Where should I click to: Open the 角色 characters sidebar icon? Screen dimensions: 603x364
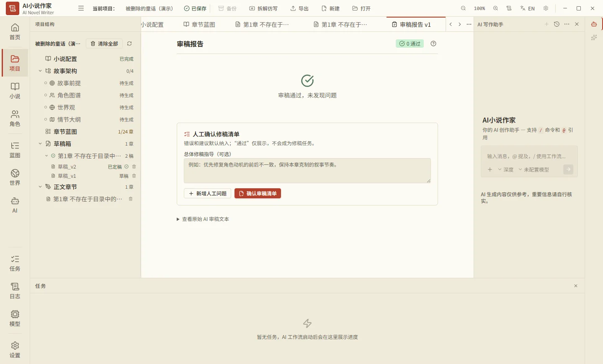pyautogui.click(x=15, y=118)
